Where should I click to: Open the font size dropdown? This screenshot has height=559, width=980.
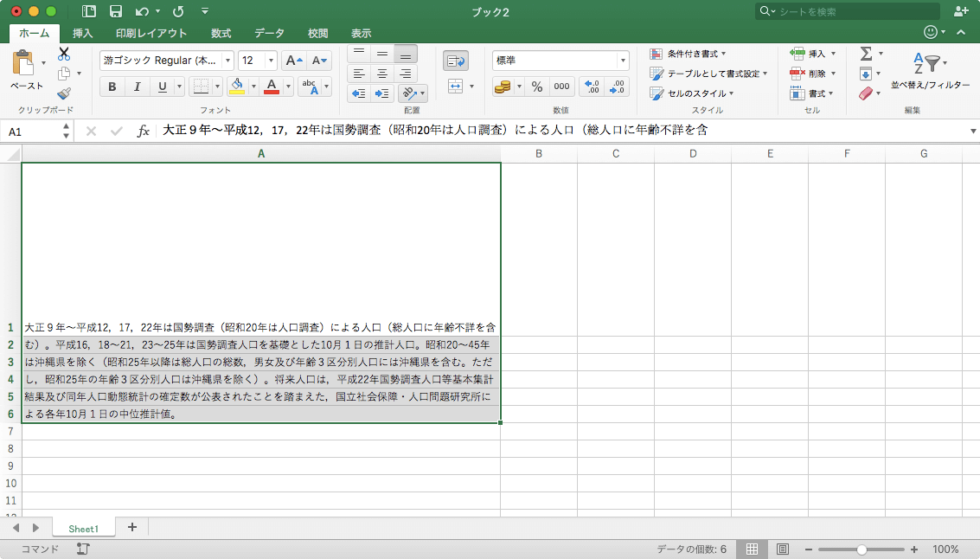[x=271, y=61]
